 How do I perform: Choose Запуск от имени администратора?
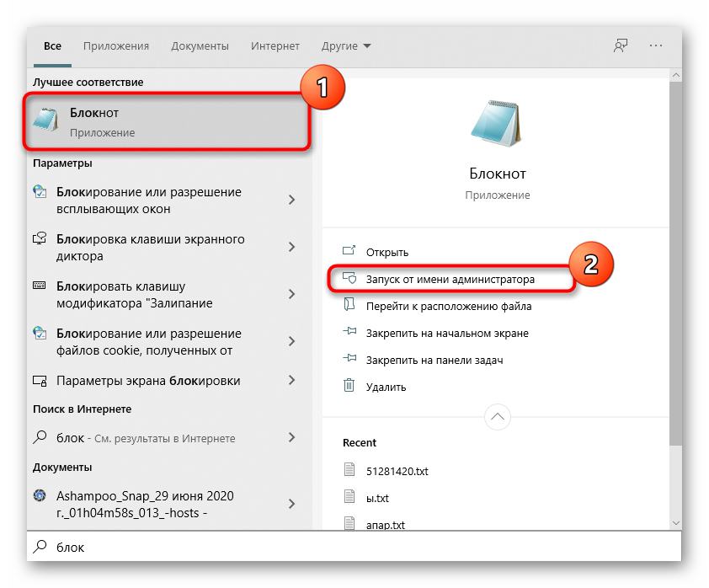coord(450,279)
